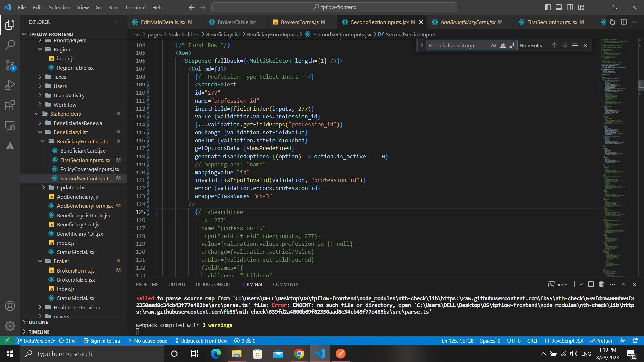Split the editor right
Image resolution: width=644 pixels, height=362 pixels.
click(624, 22)
